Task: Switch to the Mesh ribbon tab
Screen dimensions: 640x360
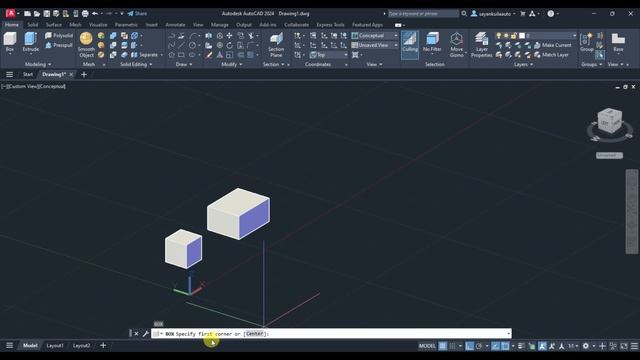Action: pos(75,25)
